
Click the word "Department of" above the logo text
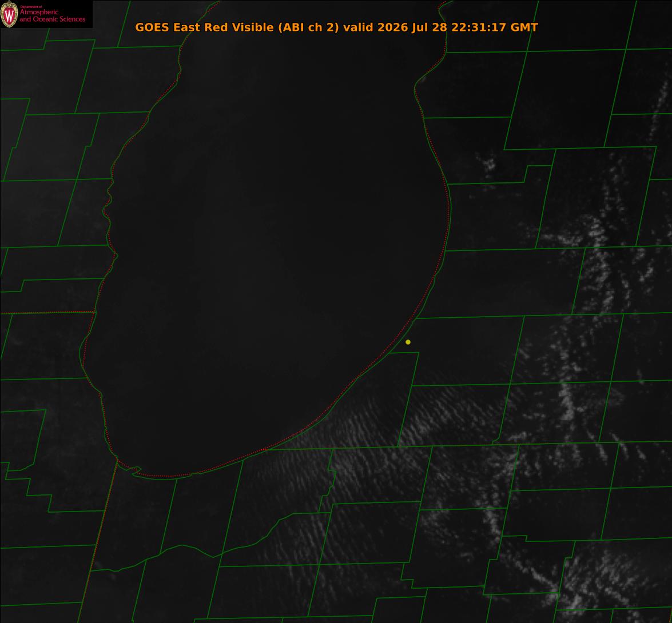click(31, 6)
